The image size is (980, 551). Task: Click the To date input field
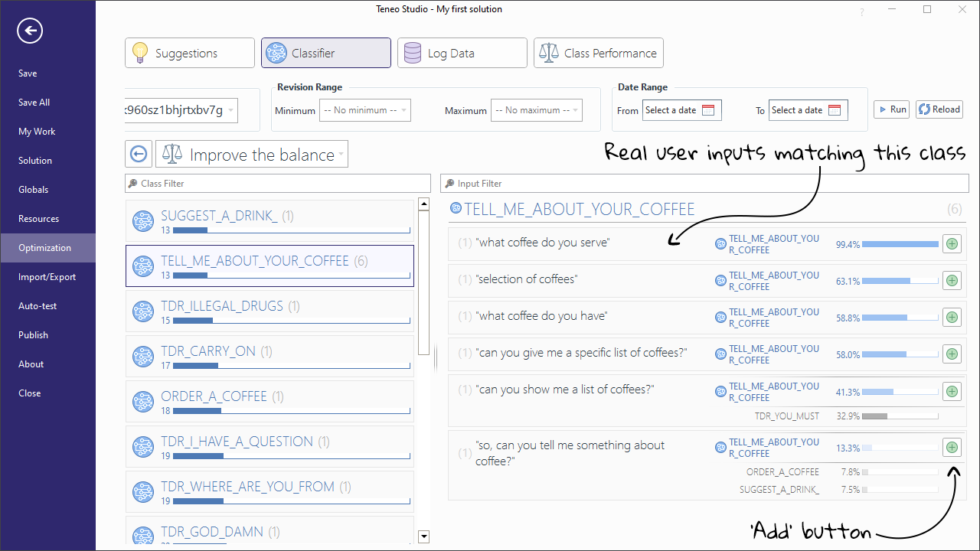click(x=808, y=110)
